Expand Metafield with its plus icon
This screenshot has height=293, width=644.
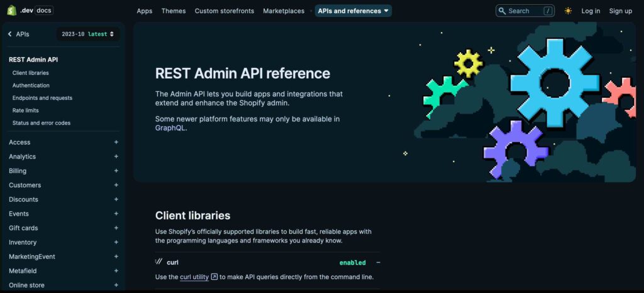tap(116, 271)
